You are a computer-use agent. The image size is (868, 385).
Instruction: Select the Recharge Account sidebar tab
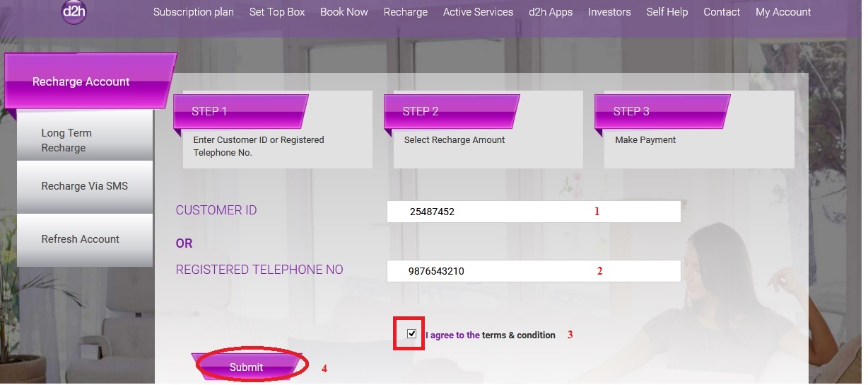click(x=81, y=82)
